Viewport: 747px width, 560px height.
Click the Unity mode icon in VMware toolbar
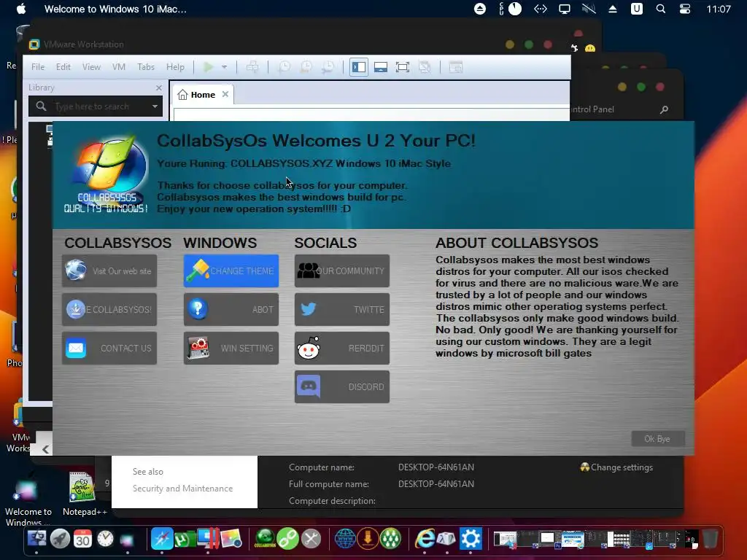pyautogui.click(x=425, y=67)
